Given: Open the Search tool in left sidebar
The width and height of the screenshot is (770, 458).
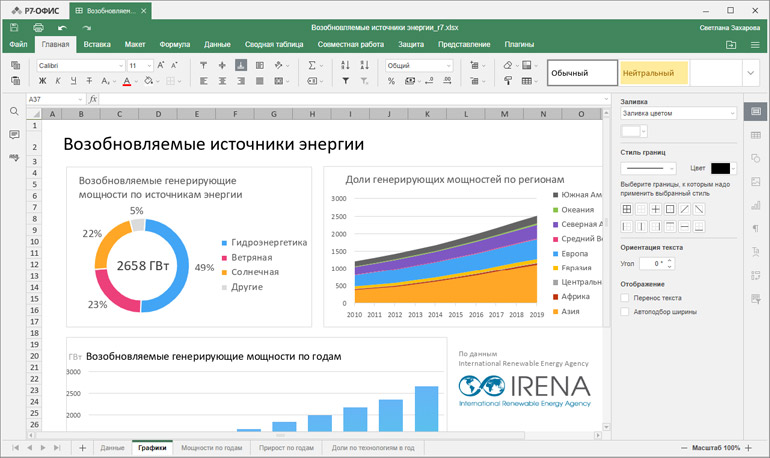Looking at the screenshot, I should coord(14,112).
